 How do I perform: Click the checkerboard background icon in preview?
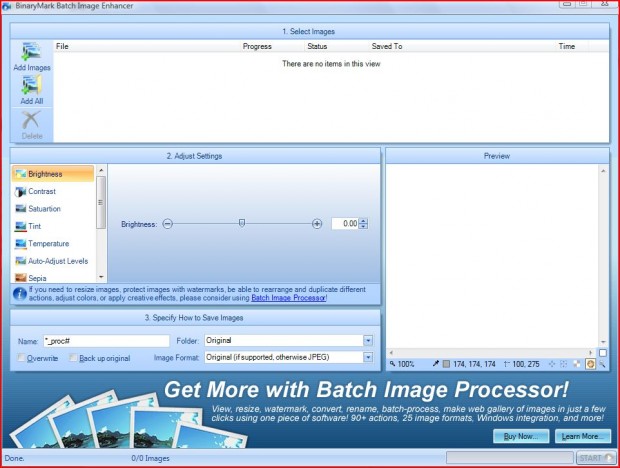(x=577, y=364)
